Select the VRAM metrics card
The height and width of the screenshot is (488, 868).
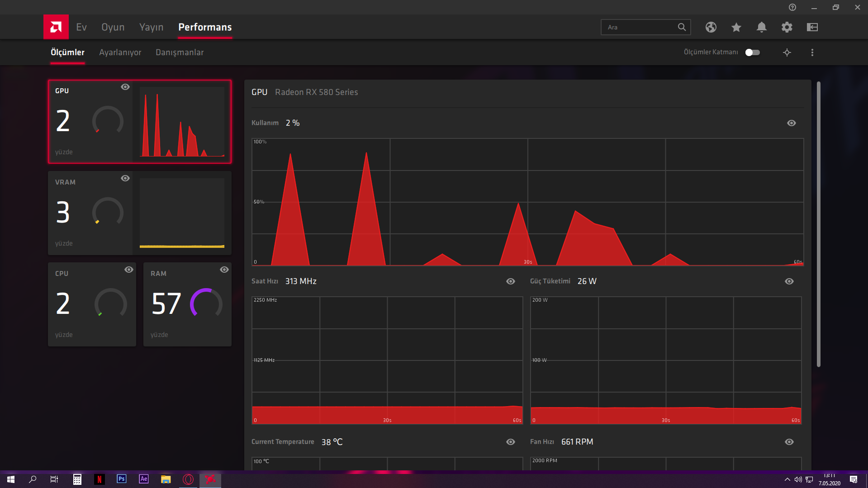tap(140, 213)
